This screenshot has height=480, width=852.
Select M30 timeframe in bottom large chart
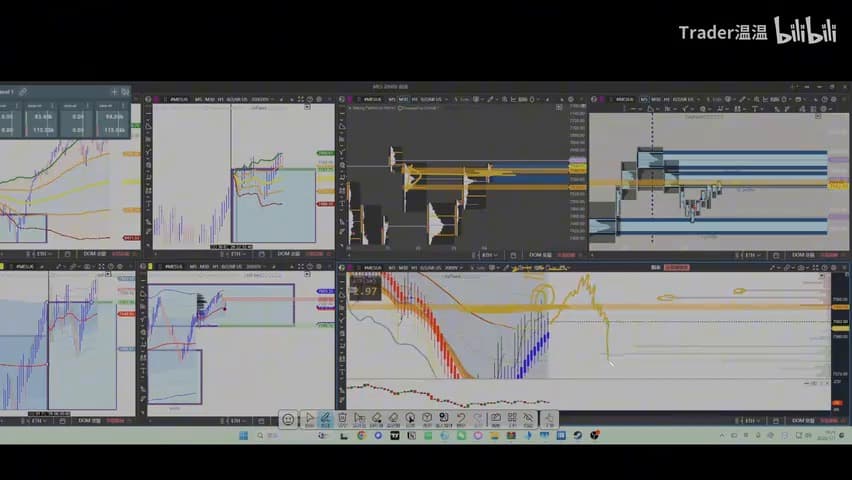(x=403, y=267)
